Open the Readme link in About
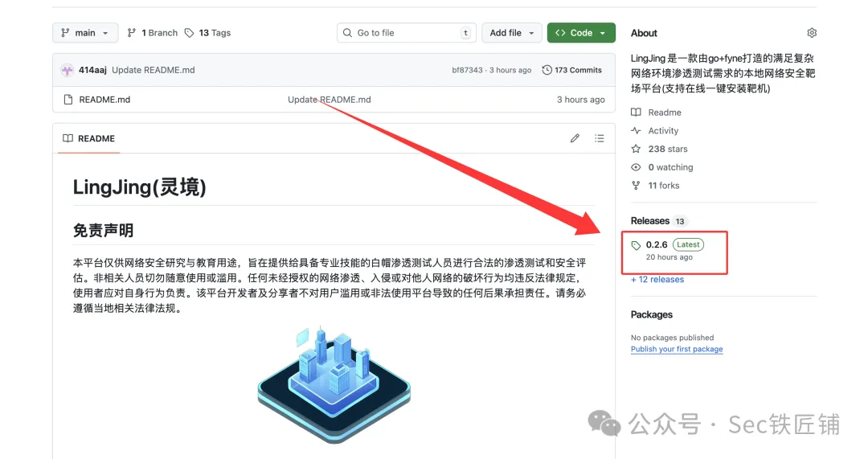 [x=656, y=113]
